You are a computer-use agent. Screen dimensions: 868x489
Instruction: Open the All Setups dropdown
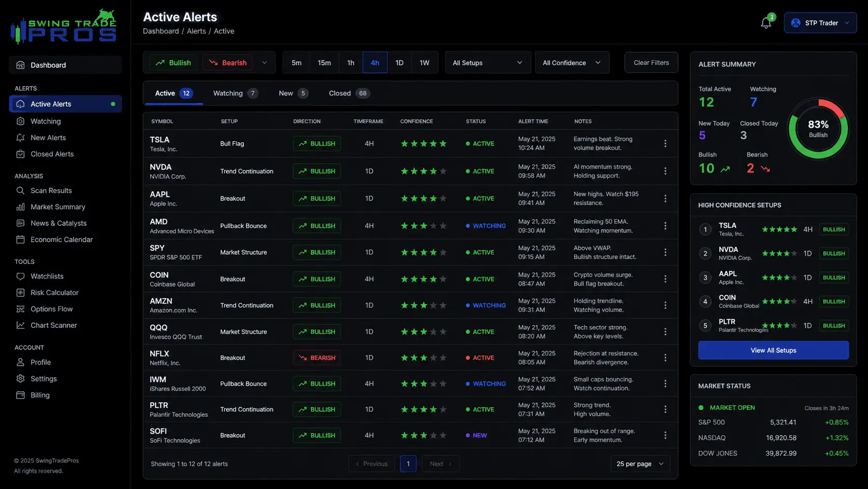(x=488, y=63)
